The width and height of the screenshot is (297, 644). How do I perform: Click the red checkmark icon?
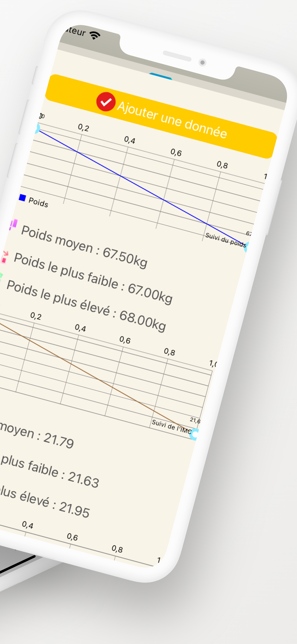coord(106,102)
